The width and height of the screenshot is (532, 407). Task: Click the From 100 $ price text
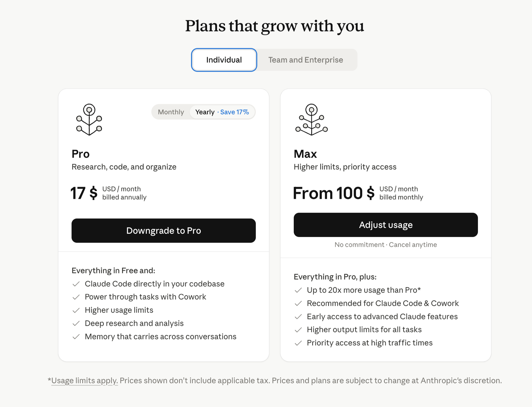(334, 193)
